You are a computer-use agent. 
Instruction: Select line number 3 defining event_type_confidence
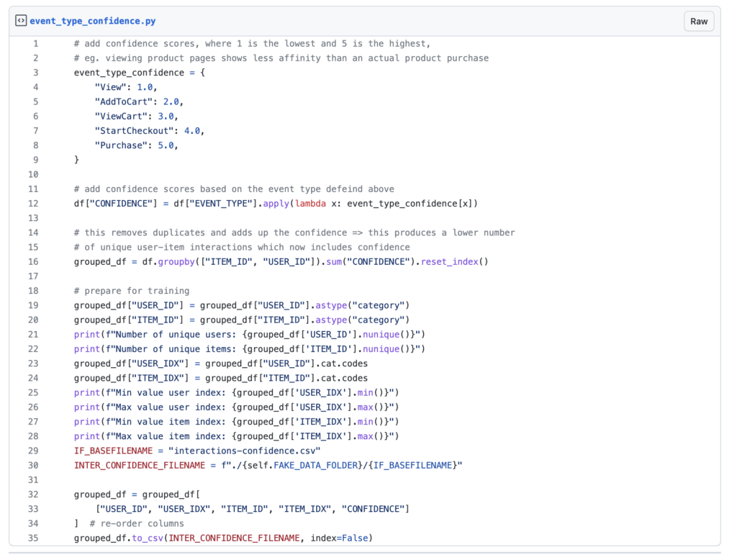tap(35, 72)
